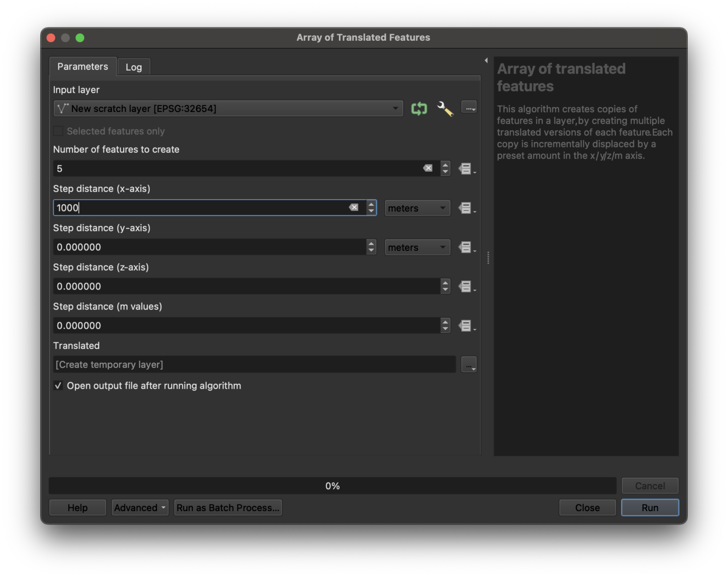The image size is (728, 578).
Task: Open Run as Batch Process dialog
Action: click(227, 507)
